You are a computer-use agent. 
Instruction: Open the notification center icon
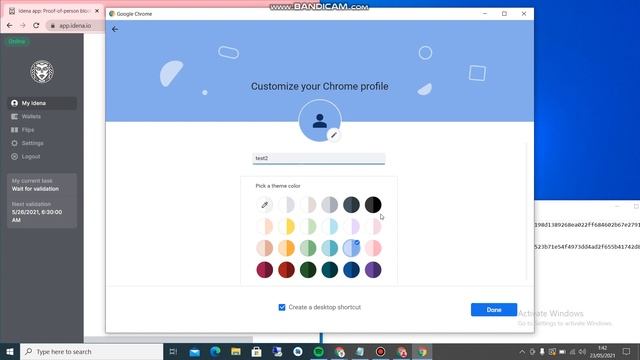(x=627, y=351)
